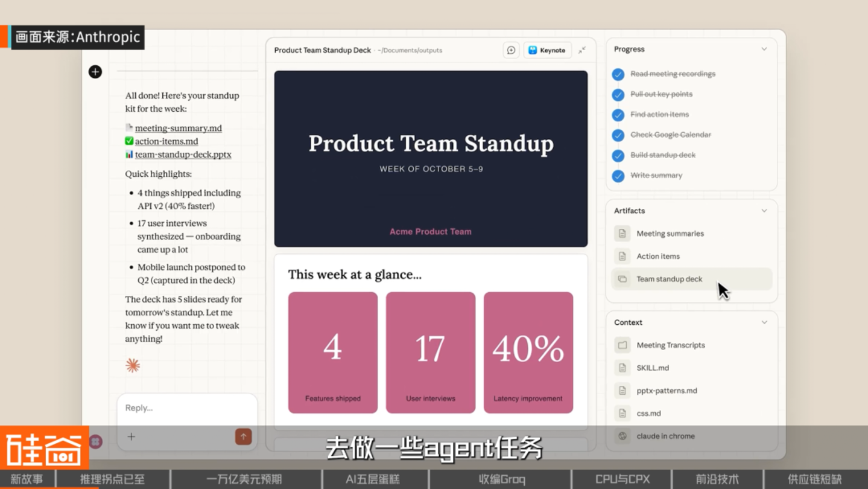Open the team-standup-deck.pptx link
Viewport: 868px width, 489px height.
183,155
